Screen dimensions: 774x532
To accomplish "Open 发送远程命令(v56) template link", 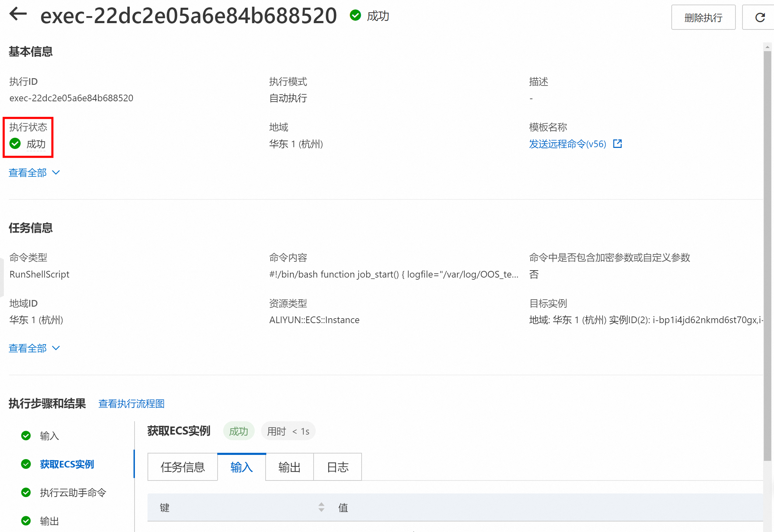I will [x=567, y=144].
